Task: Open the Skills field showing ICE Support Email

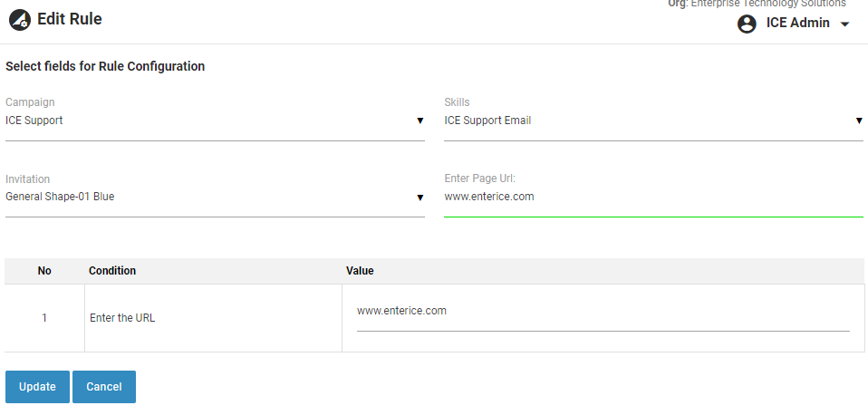Action: tap(643, 121)
